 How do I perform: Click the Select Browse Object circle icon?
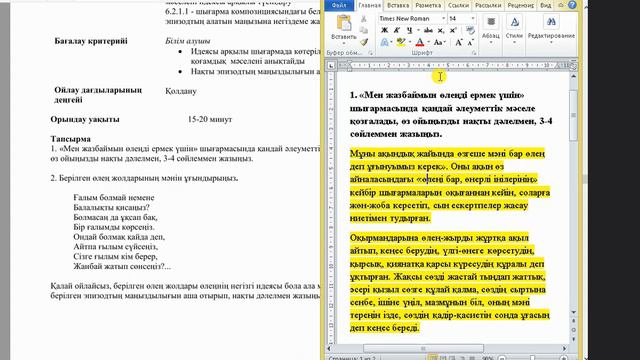click(x=573, y=330)
